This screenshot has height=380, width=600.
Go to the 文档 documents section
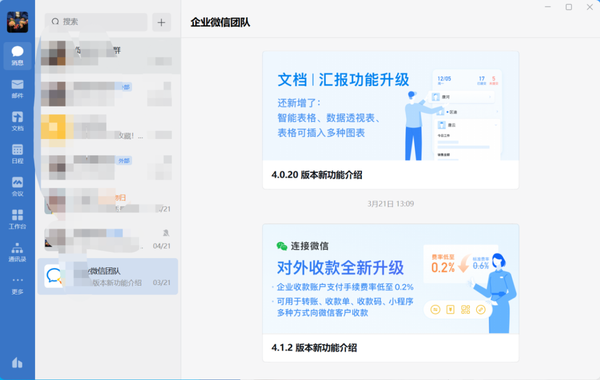17,121
